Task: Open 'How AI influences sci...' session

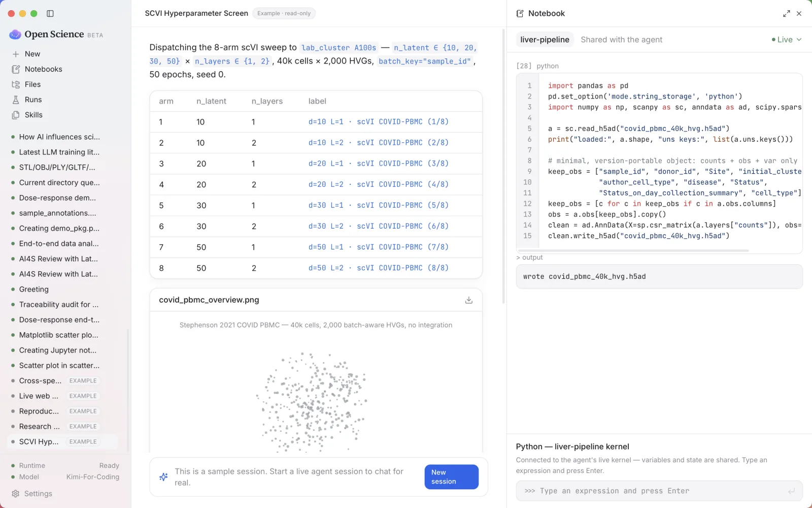Action: (x=59, y=137)
